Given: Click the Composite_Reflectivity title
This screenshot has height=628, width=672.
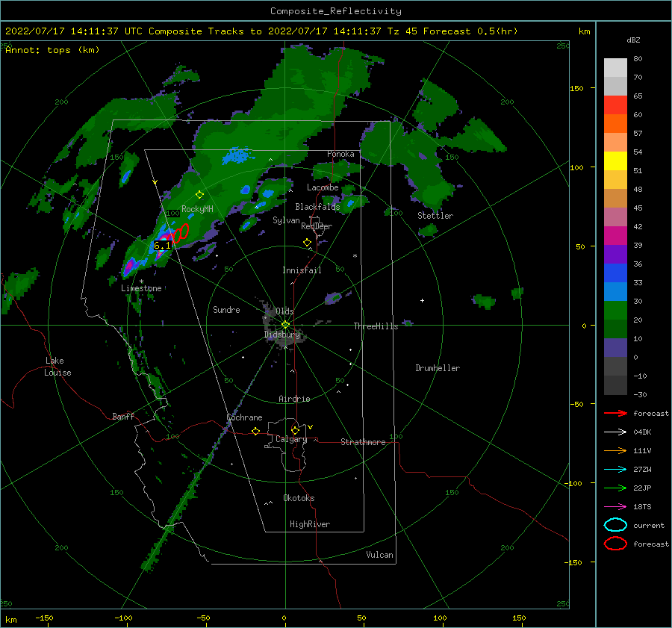Looking at the screenshot, I should [336, 11].
